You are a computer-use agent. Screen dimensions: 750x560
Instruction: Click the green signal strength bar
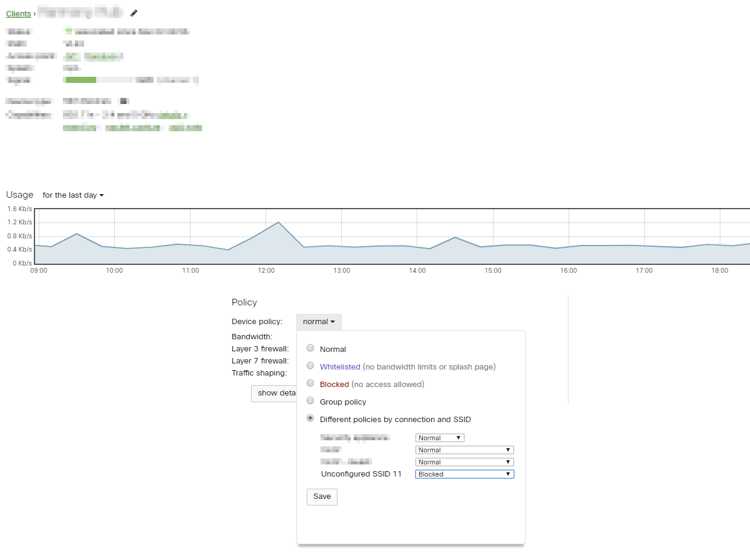pyautogui.click(x=80, y=80)
